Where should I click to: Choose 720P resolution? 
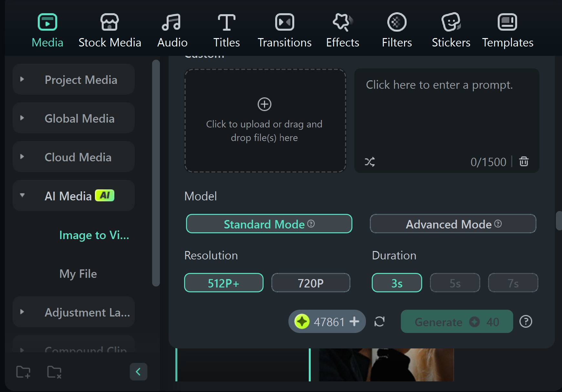(x=311, y=283)
